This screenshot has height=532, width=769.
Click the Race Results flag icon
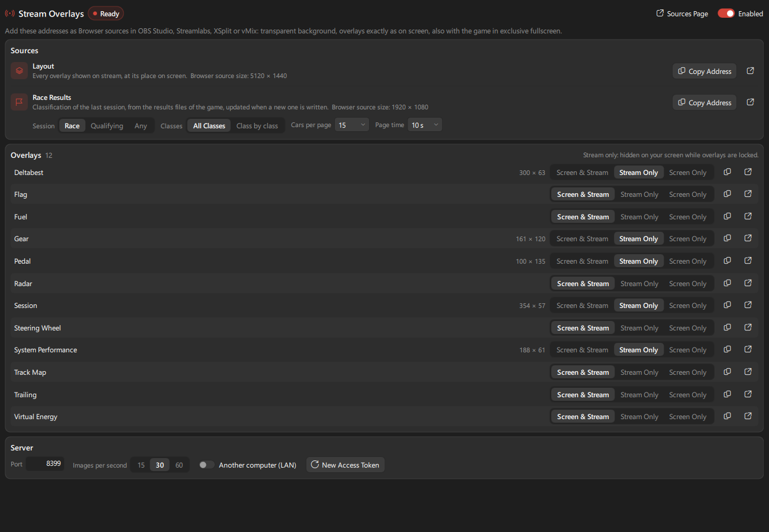(20, 102)
